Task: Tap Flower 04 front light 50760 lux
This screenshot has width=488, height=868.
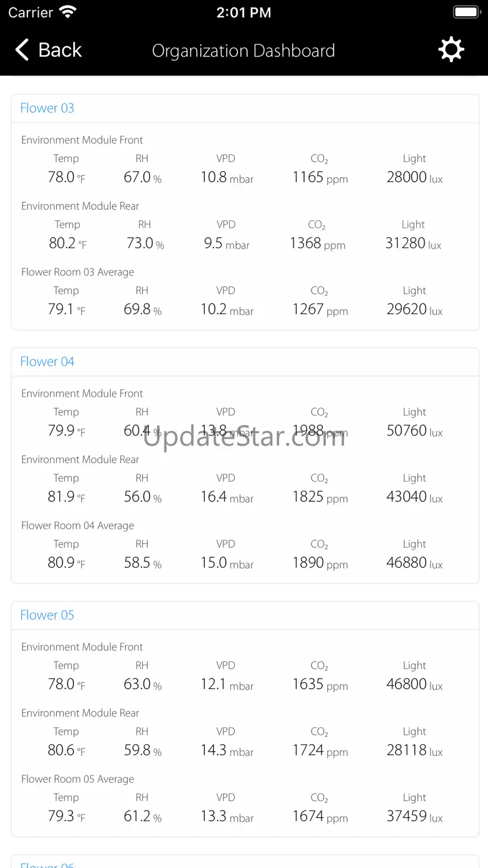Action: [414, 431]
